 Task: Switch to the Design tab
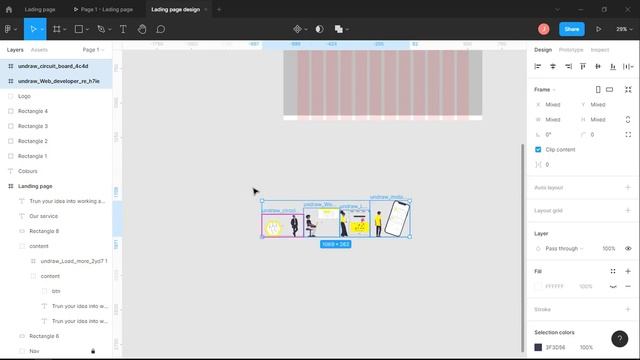(x=543, y=50)
